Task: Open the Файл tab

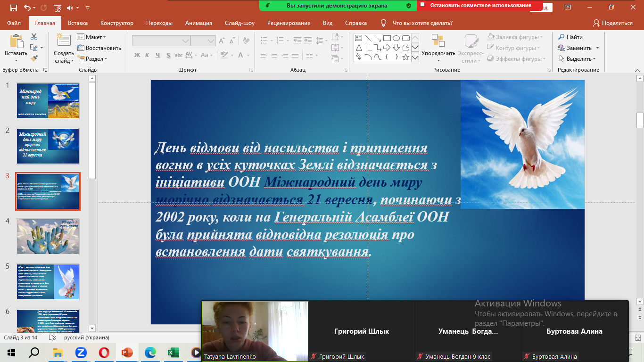Action: tap(14, 23)
